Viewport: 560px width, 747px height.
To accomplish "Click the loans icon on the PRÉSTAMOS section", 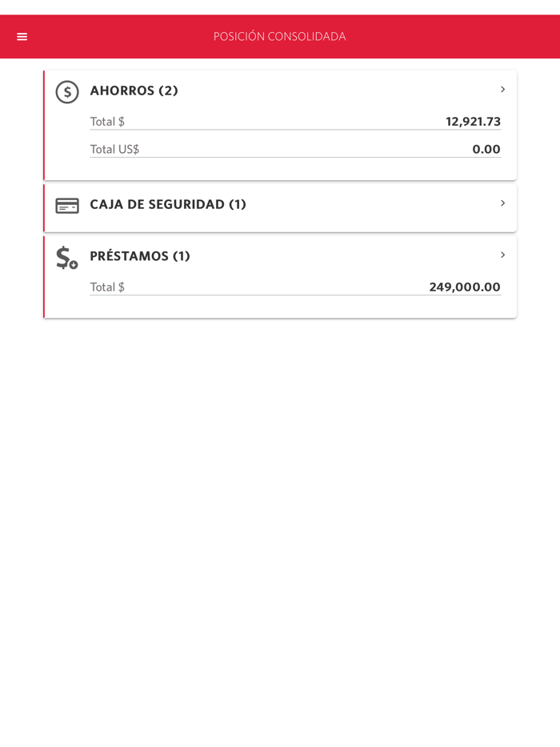I will [66, 258].
